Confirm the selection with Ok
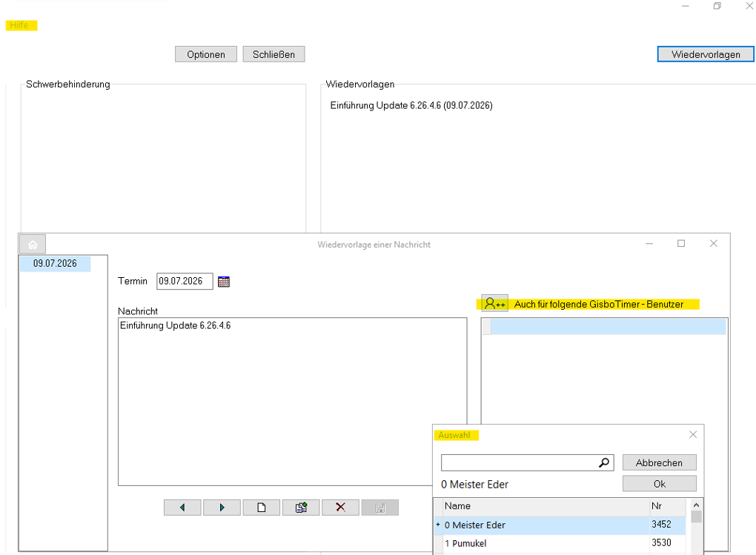The width and height of the screenshot is (756, 555). tap(659, 484)
